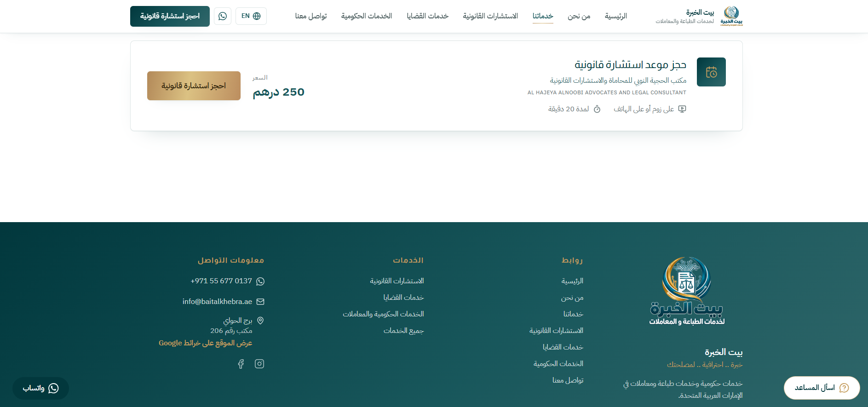Click the WhatsApp icon beside phone number

click(260, 281)
